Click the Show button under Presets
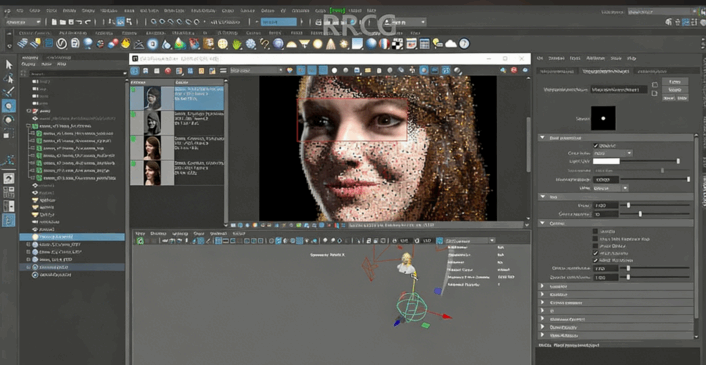The height and width of the screenshot is (365, 706). [x=668, y=98]
